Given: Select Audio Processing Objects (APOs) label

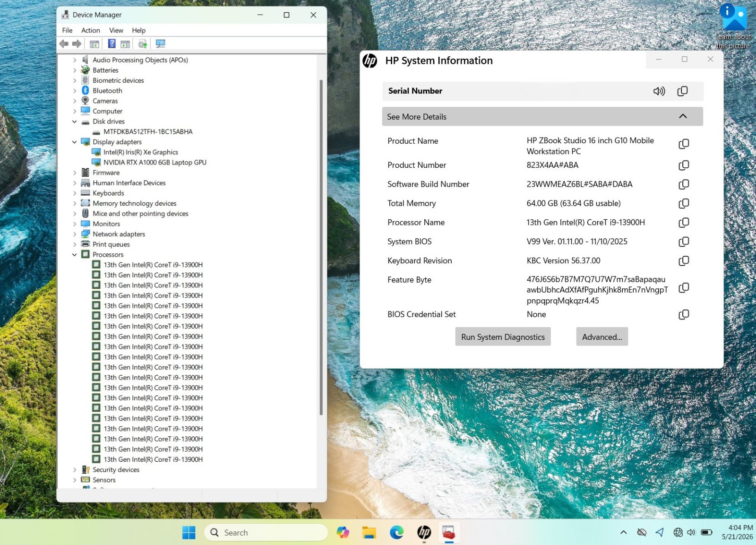Looking at the screenshot, I should point(140,60).
